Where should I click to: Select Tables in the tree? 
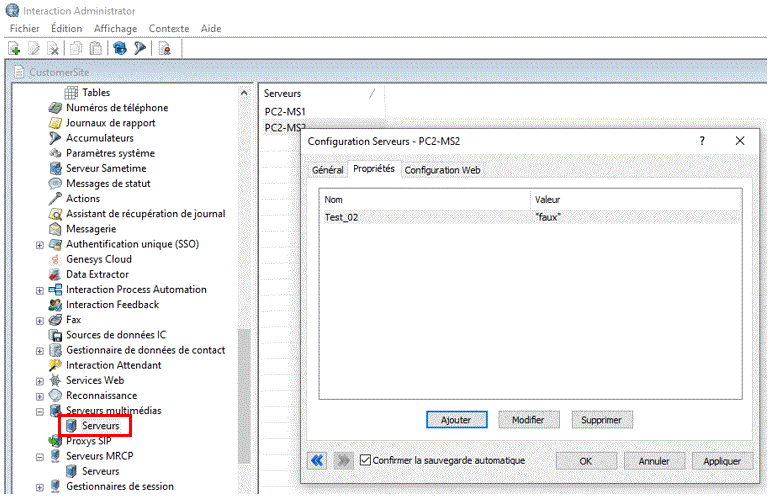click(x=96, y=93)
